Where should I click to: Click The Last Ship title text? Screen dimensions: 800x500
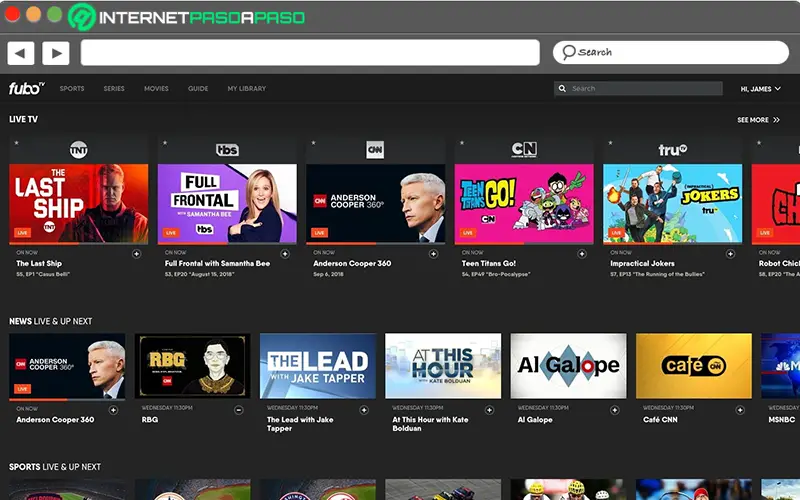[x=39, y=263]
